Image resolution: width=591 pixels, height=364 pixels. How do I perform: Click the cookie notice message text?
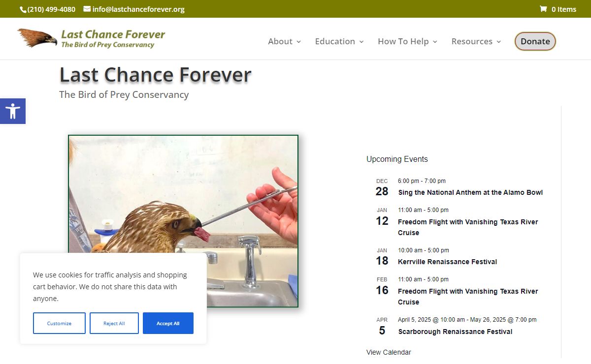[x=110, y=287]
